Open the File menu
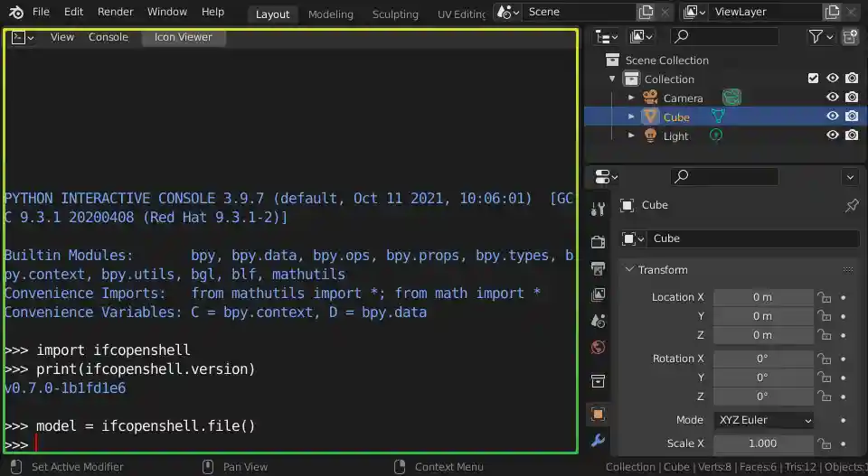 41,12
